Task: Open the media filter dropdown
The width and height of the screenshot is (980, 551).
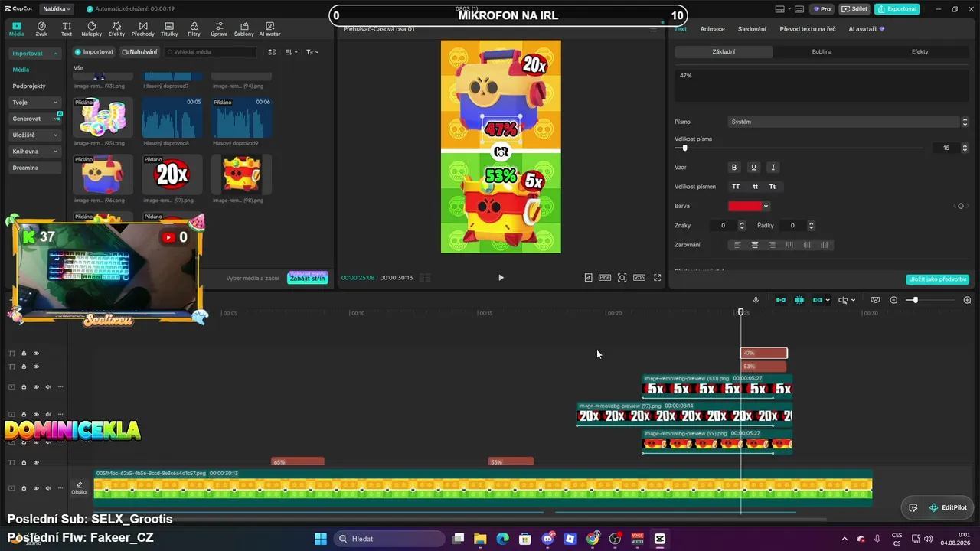Action: [312, 52]
